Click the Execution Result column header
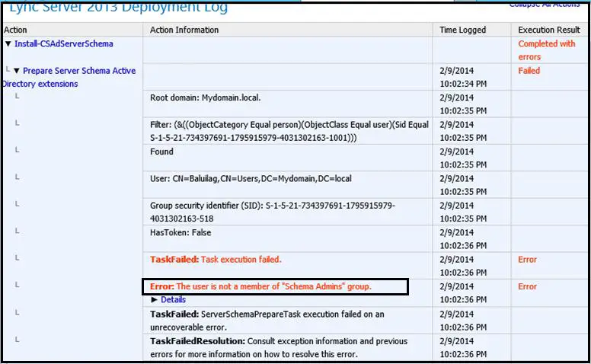Viewport: 591px width, 364px height. pos(549,30)
